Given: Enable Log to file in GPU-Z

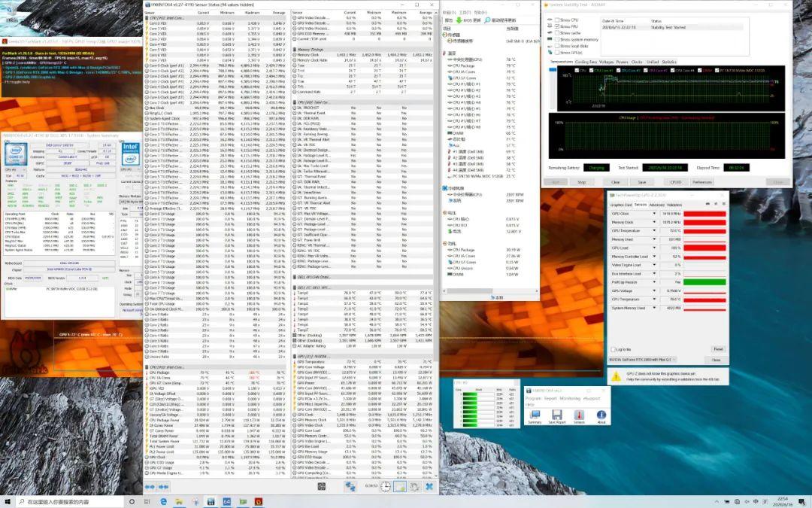Looking at the screenshot, I should click(613, 349).
